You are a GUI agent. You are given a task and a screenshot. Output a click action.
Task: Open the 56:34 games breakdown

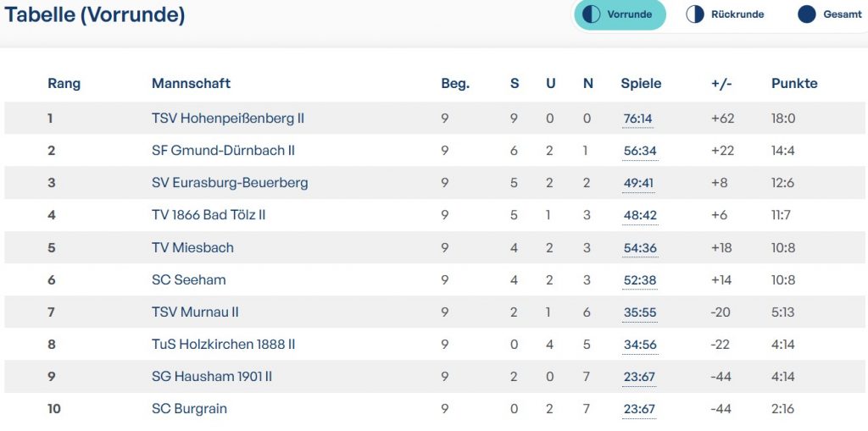coord(639,151)
